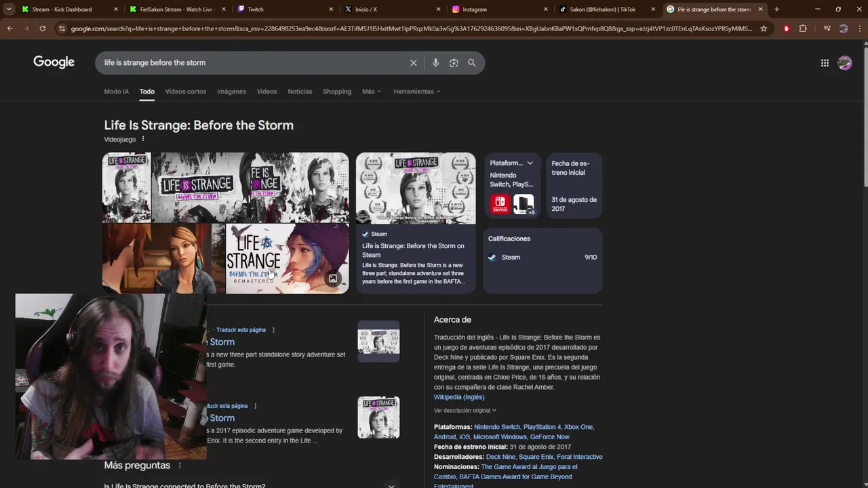Image resolution: width=868 pixels, height=488 pixels.
Task: Switch to the 'Modo IA' tab
Action: pos(116,91)
